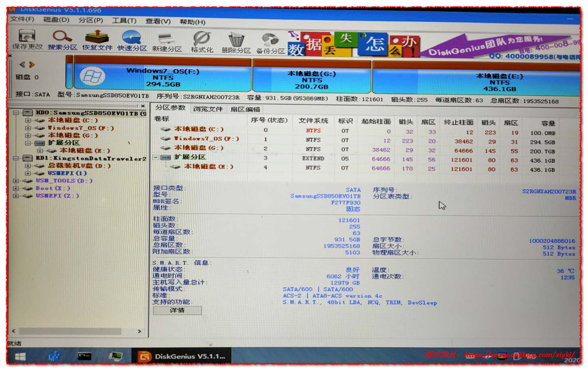The height and width of the screenshot is (371, 588).
Task: Click the HD0 SamsungSSD850EVO1TB drive icon in tree
Action: pyautogui.click(x=28, y=113)
